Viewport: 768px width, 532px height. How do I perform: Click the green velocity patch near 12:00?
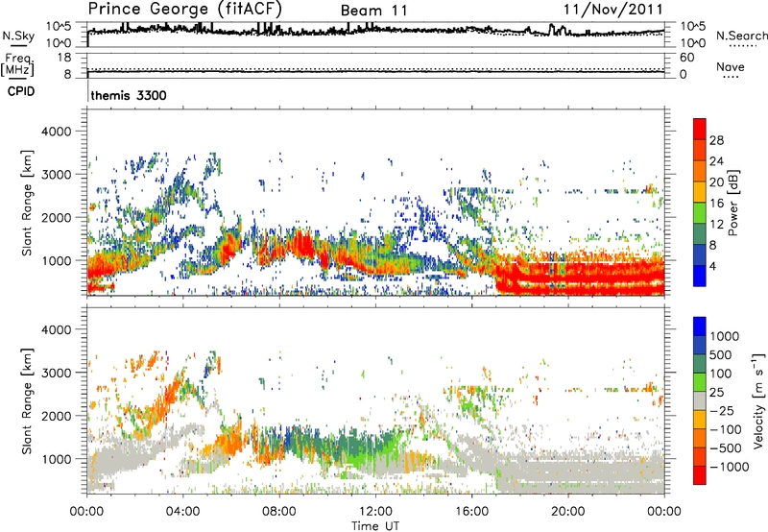pos(363,450)
